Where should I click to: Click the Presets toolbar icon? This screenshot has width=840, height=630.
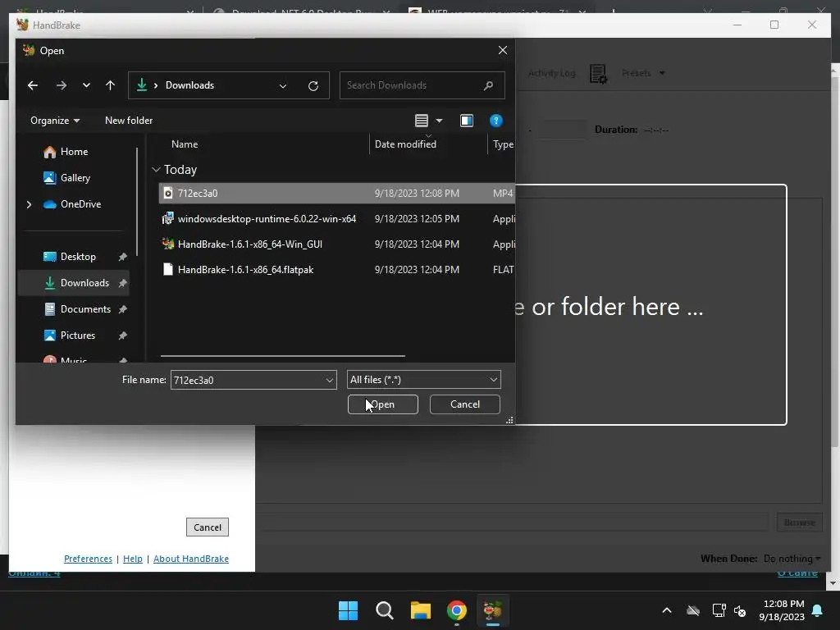(x=598, y=73)
